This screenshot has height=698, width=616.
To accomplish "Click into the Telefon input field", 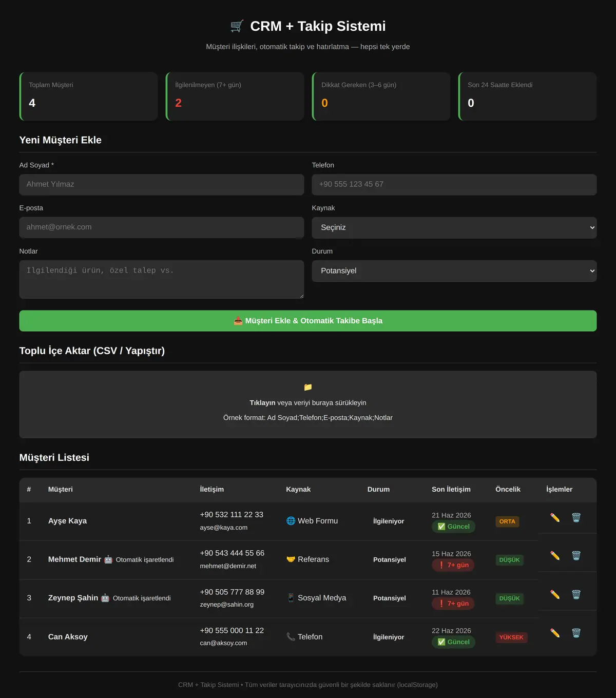I will [454, 184].
